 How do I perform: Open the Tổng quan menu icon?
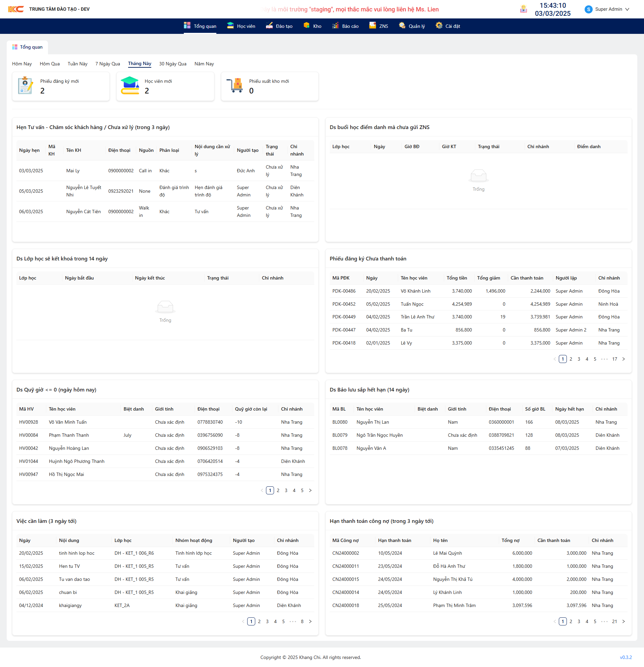[x=187, y=25]
